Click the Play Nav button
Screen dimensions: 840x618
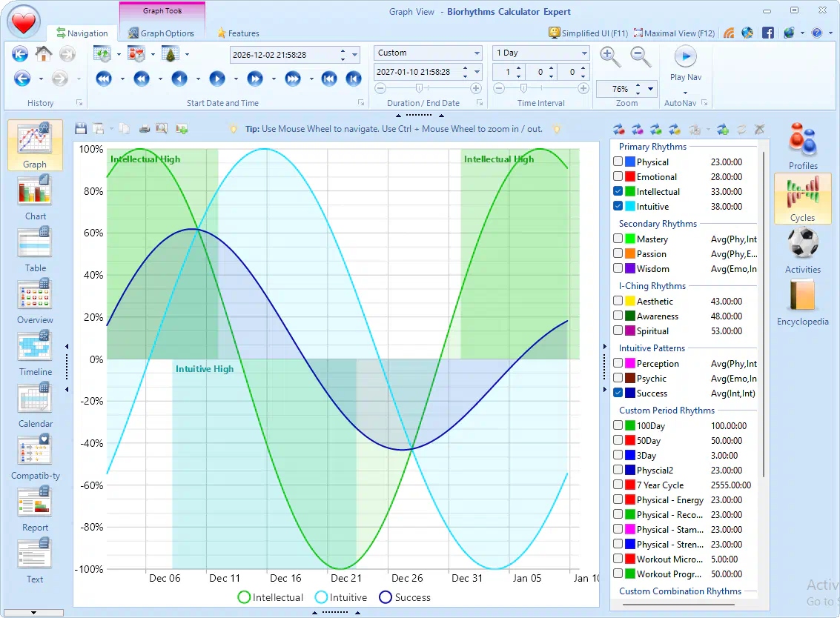[686, 64]
